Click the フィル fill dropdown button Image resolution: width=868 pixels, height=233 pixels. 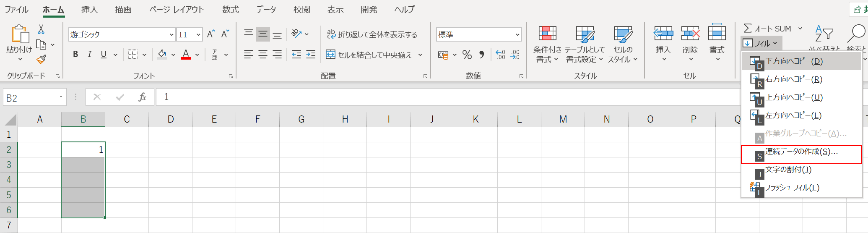coord(761,43)
